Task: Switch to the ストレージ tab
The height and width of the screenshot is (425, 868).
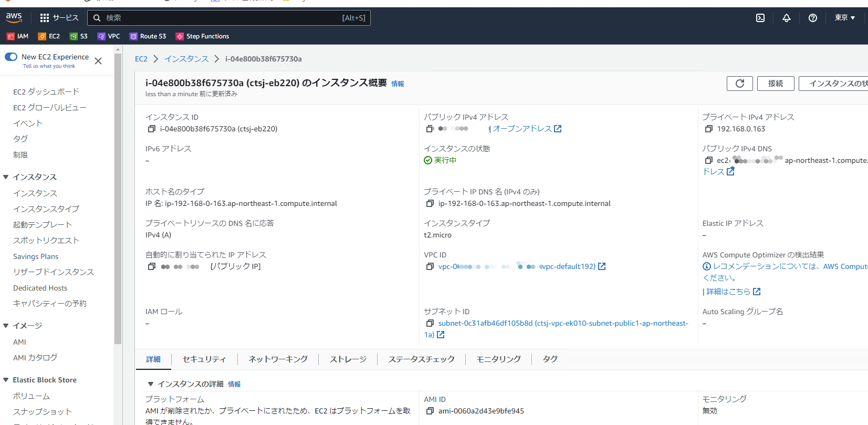Action: pos(348,359)
